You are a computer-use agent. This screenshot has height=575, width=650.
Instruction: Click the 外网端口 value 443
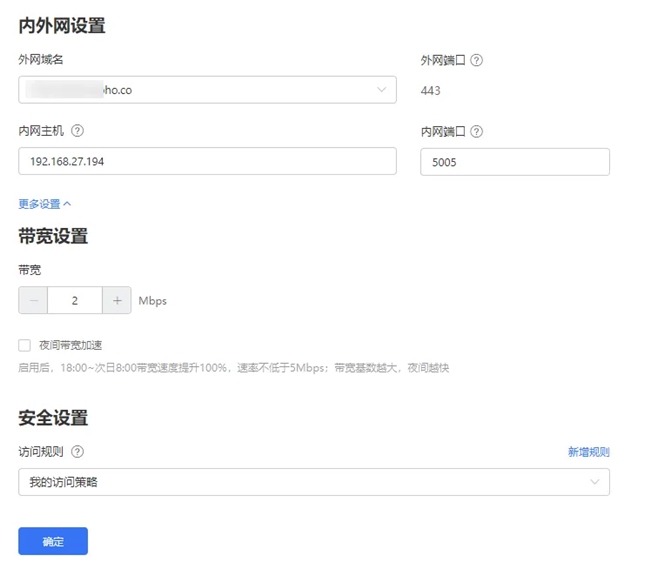pyautogui.click(x=431, y=90)
